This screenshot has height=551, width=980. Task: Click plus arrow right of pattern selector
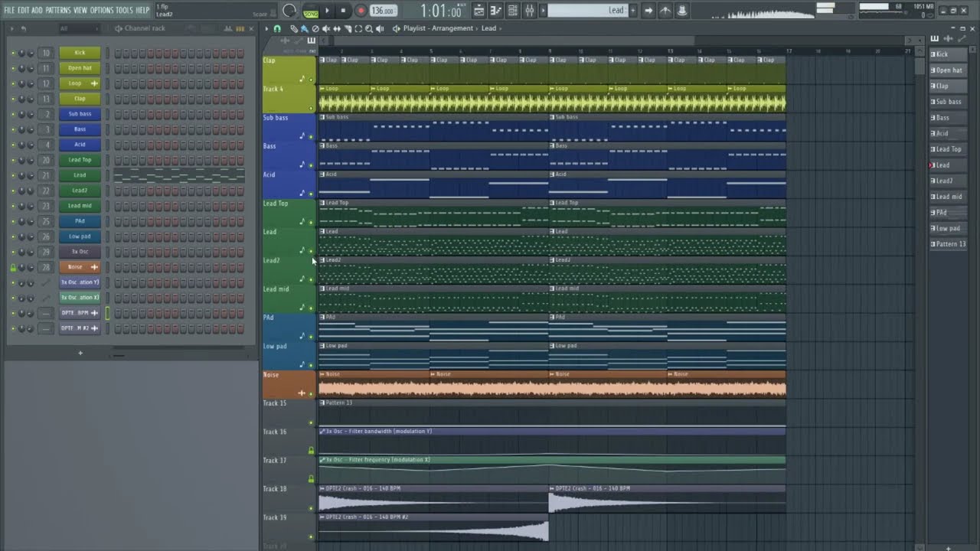point(632,11)
